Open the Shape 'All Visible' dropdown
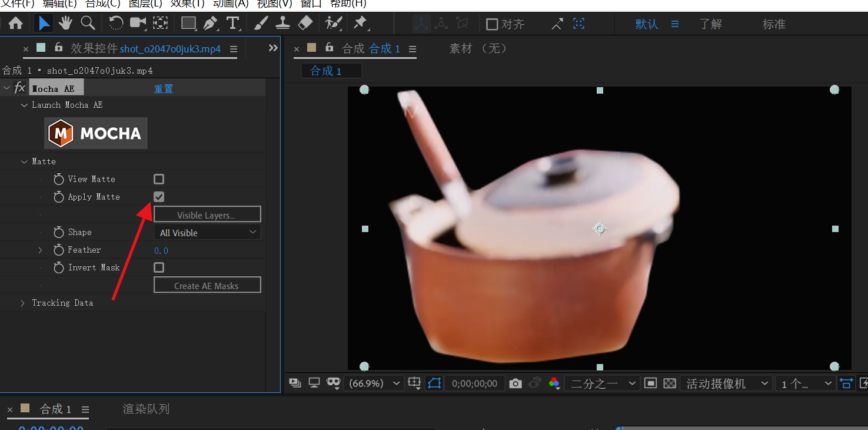The height and width of the screenshot is (430, 868). click(207, 233)
